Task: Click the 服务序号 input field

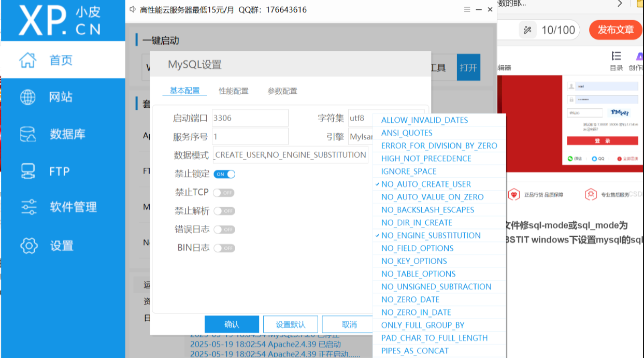Action: tap(250, 137)
